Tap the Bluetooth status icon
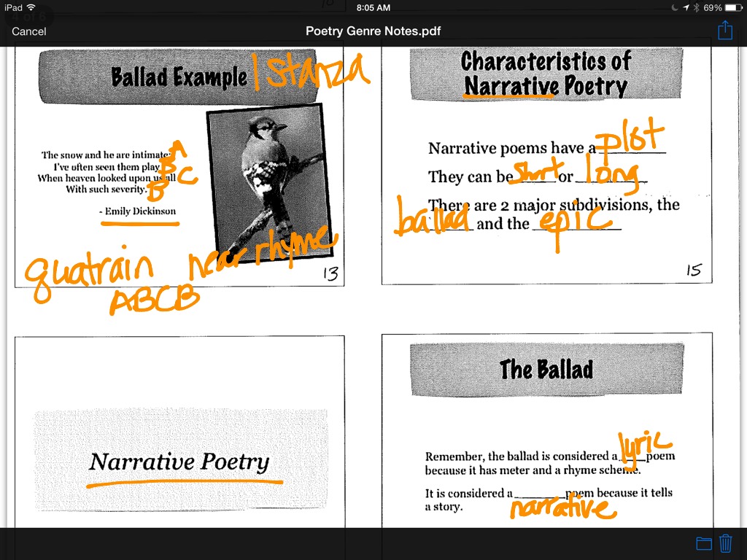This screenshot has height=560, width=747. pos(695,7)
